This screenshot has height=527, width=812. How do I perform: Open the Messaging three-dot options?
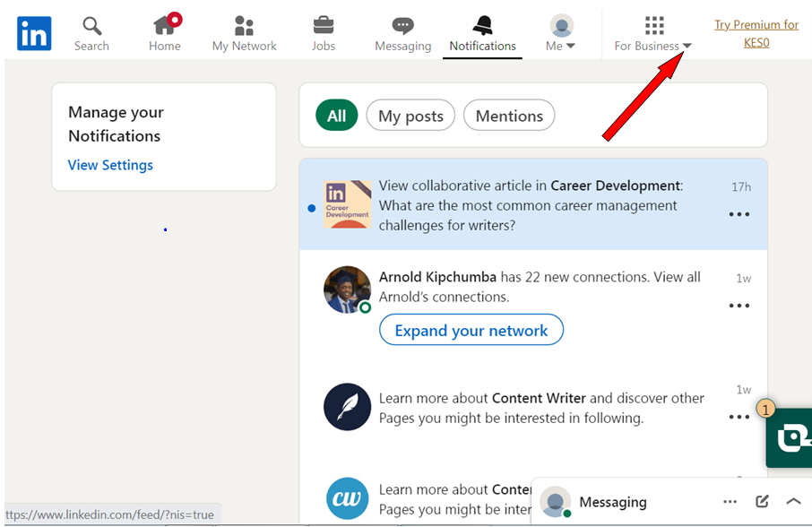pos(730,501)
